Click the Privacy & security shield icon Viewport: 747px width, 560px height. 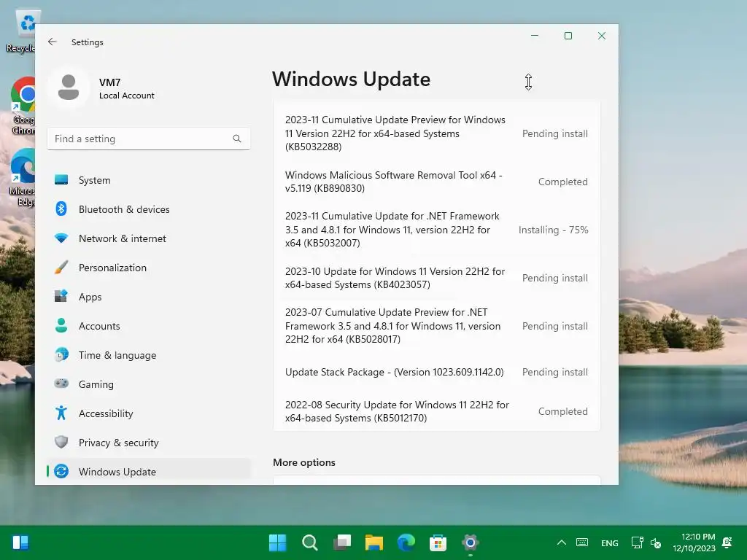click(x=61, y=442)
